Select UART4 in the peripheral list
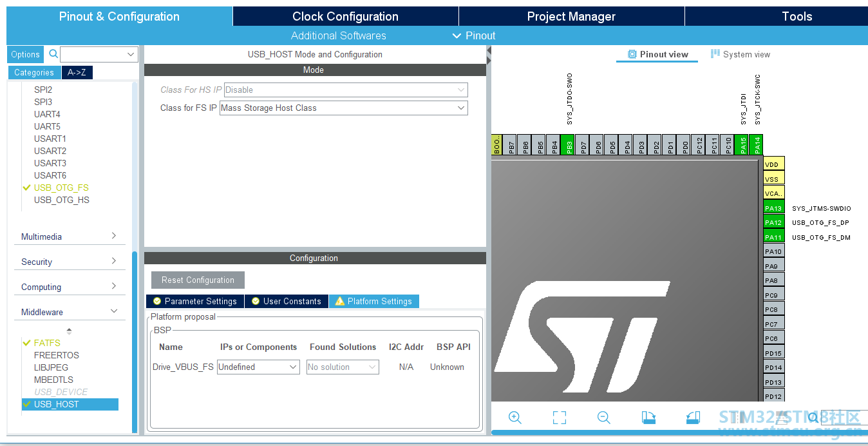 coord(47,114)
